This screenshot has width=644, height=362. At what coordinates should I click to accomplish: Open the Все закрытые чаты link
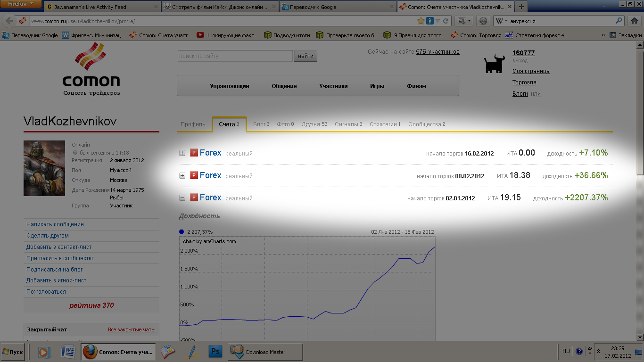[132, 329]
